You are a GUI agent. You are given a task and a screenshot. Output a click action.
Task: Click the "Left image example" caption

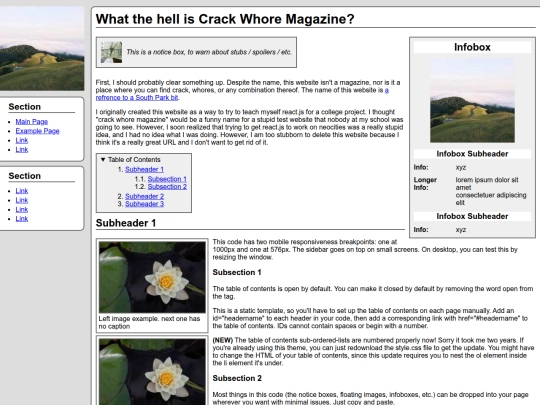pyautogui.click(x=149, y=322)
